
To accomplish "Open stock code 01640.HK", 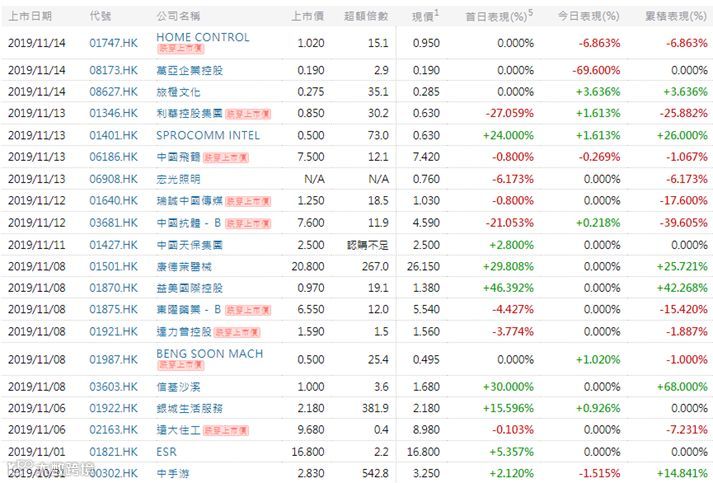I will [114, 201].
